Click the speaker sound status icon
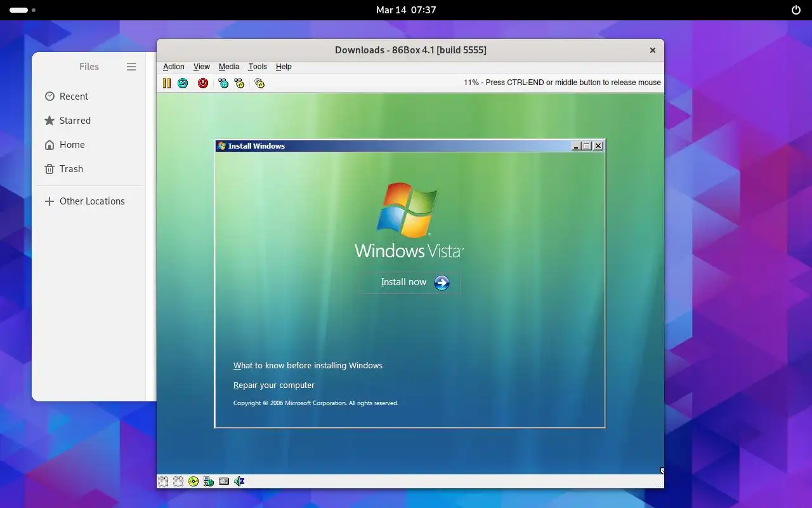 (239, 481)
